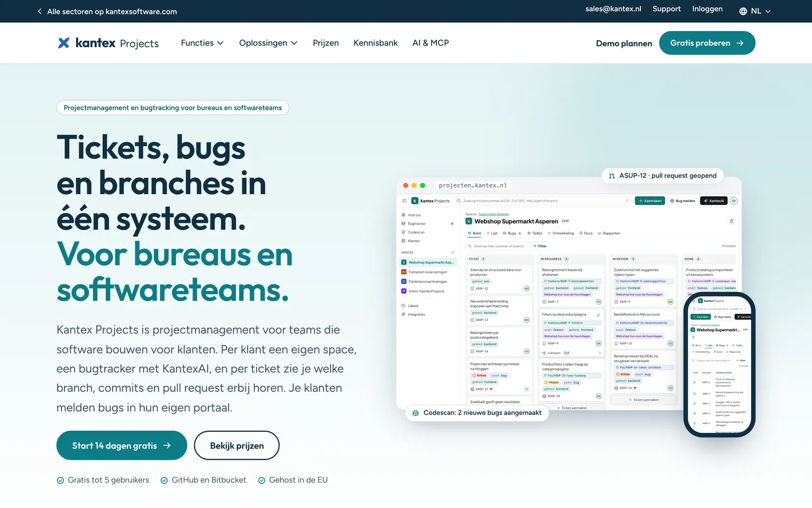Image resolution: width=812 pixels, height=508 pixels.
Task: Click the plus icon next to SPACES
Action: [x=453, y=252]
